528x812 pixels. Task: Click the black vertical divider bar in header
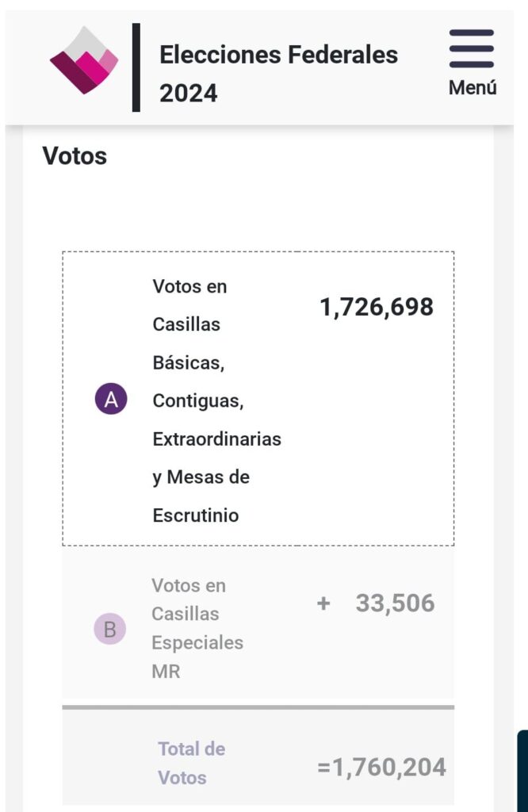pyautogui.click(x=136, y=67)
